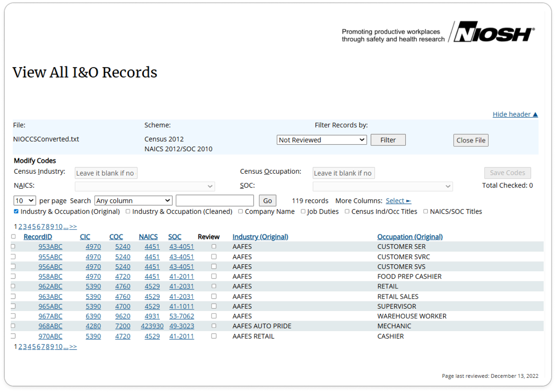The width and height of the screenshot is (556, 392).
Task: Click the search text box
Action: [215, 201]
